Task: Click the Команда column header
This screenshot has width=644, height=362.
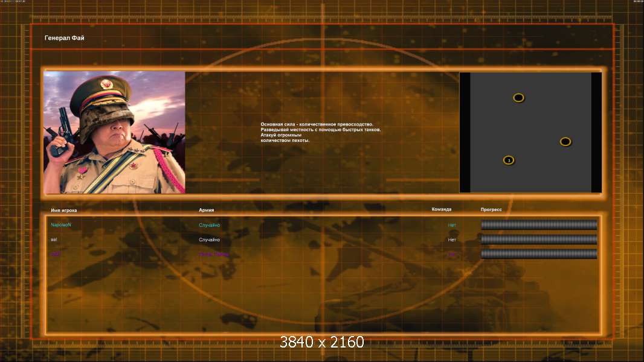Action: click(x=442, y=209)
